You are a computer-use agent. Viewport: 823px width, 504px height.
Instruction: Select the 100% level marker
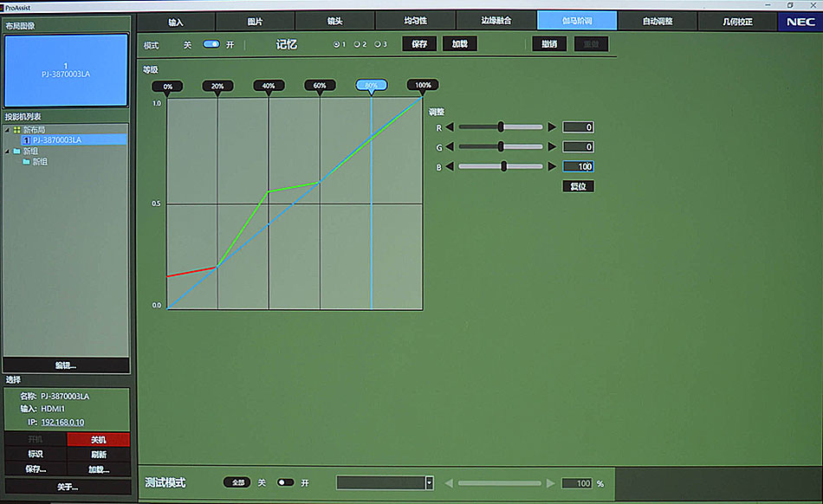tap(423, 86)
